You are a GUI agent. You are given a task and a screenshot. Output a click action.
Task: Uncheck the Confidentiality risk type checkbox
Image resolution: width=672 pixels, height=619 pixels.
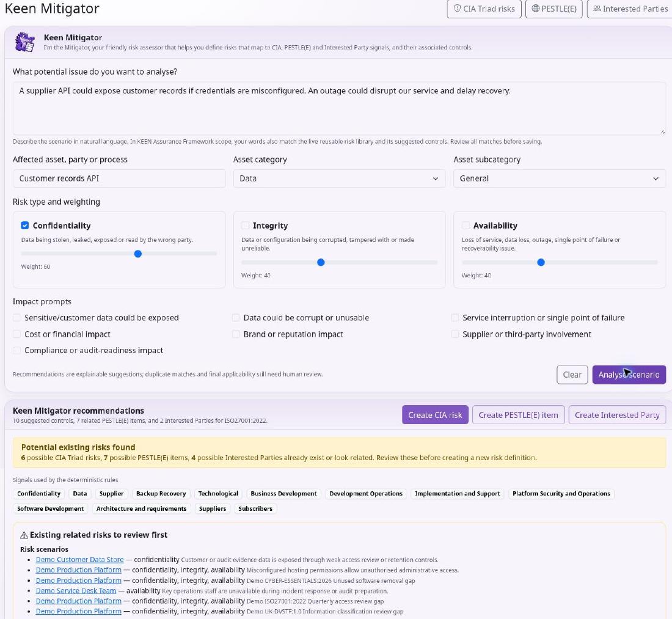pos(25,225)
